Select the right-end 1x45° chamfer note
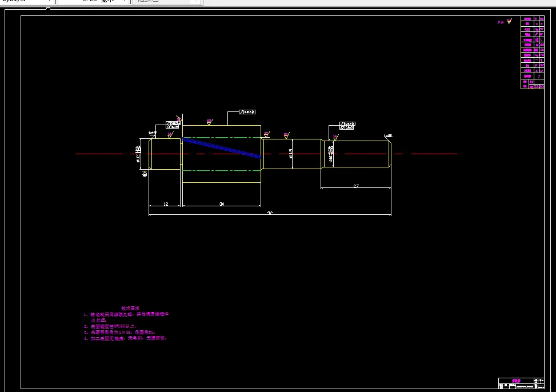Image resolution: width=556 pixels, height=392 pixels. pos(388,135)
